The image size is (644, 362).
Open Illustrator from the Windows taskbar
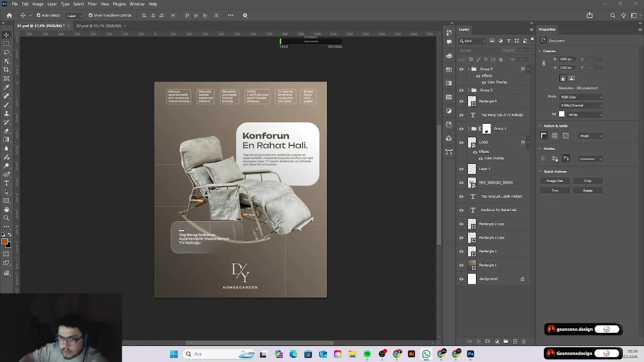pyautogui.click(x=412, y=354)
